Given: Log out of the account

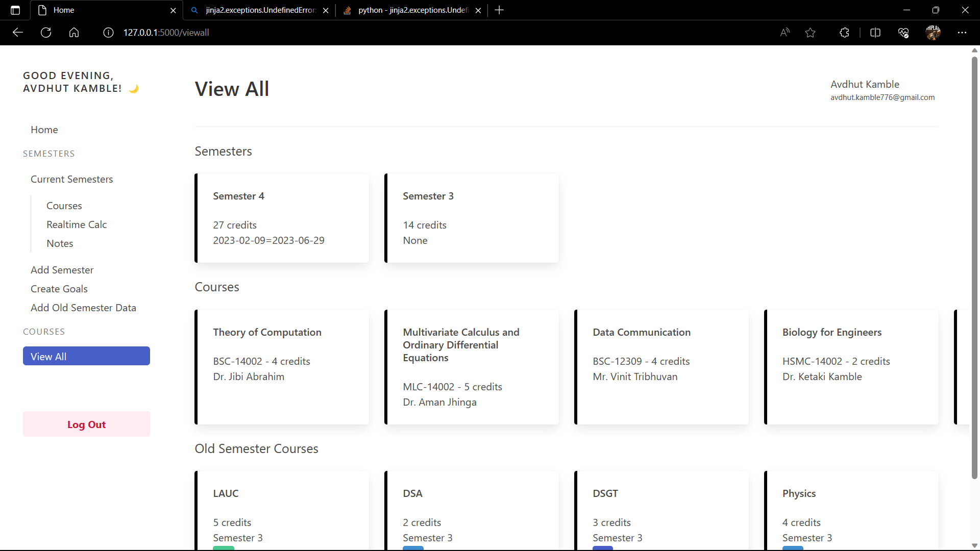Looking at the screenshot, I should (86, 424).
